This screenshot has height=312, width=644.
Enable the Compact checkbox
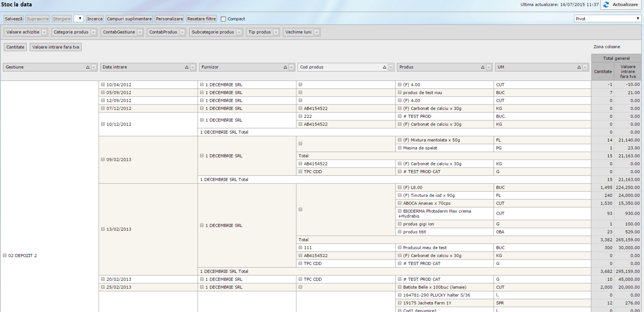tap(223, 19)
